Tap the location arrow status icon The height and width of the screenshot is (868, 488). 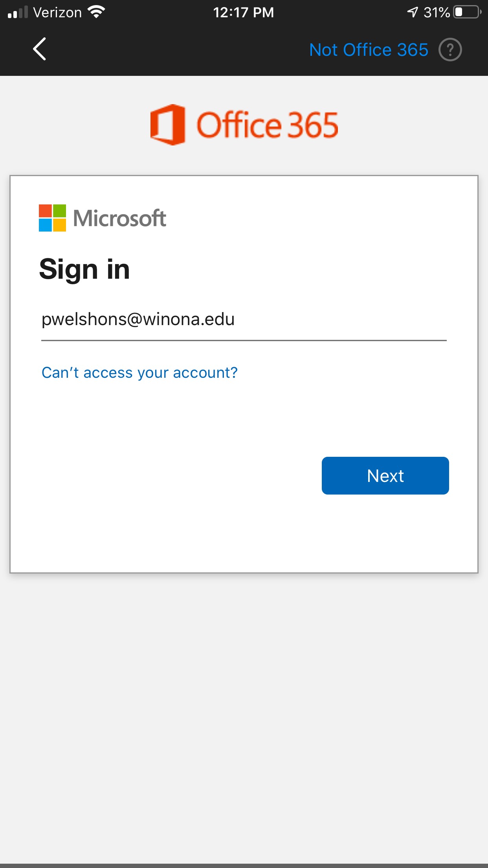pos(412,12)
